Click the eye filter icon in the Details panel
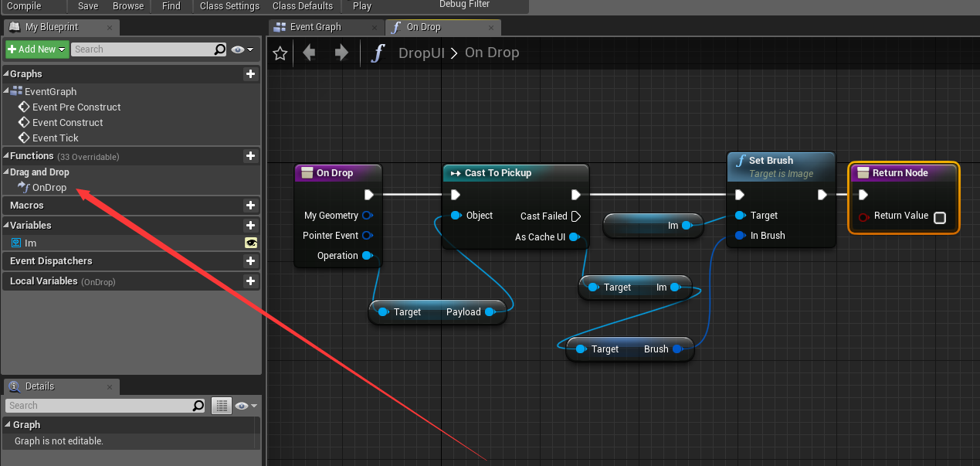Image resolution: width=980 pixels, height=466 pixels. click(242, 405)
